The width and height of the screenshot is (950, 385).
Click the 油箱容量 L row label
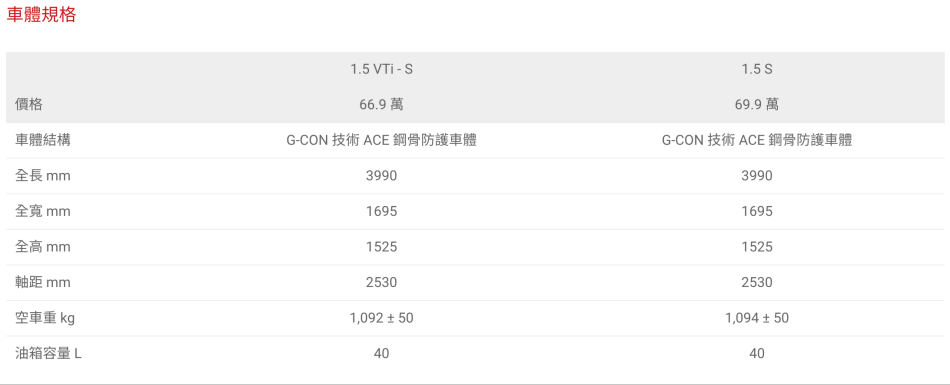click(48, 353)
